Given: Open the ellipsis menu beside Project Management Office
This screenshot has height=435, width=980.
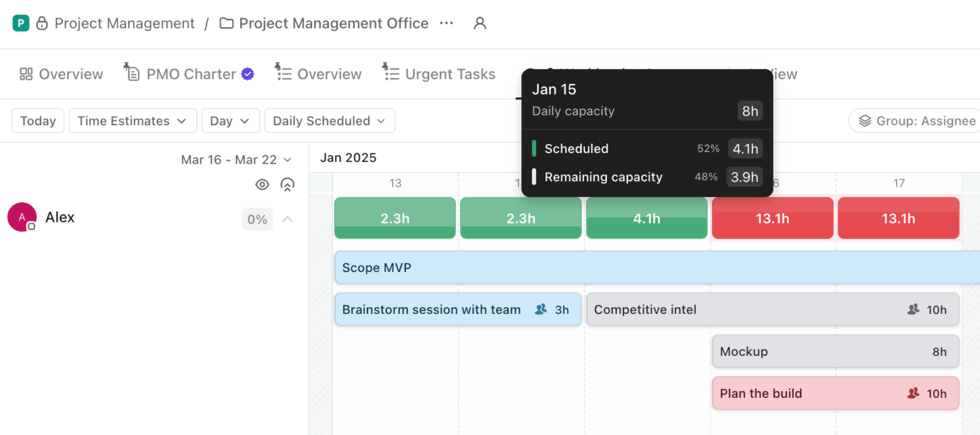Looking at the screenshot, I should pos(447,23).
